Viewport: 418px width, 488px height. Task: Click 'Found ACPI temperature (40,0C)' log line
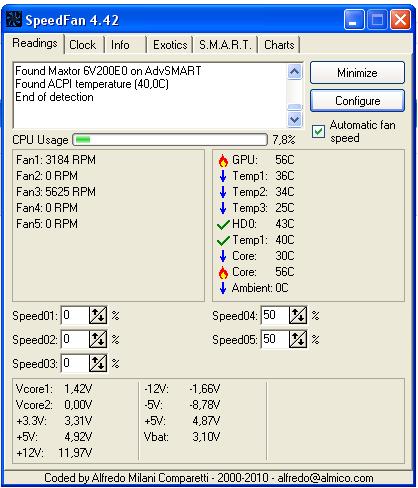(92, 84)
